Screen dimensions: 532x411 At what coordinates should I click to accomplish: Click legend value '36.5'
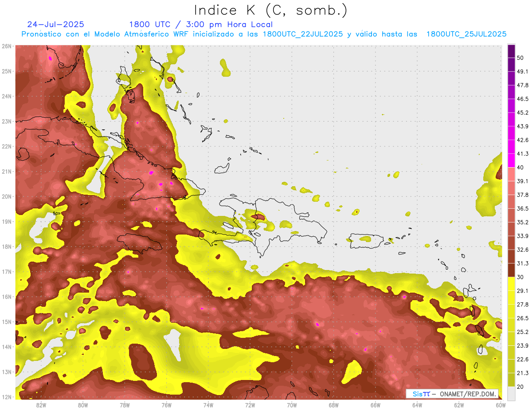tap(522, 208)
